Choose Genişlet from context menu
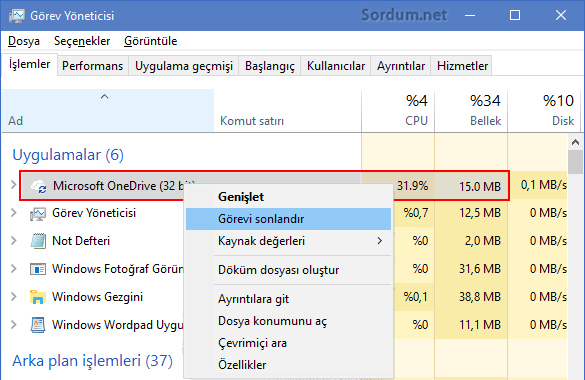Viewport: 585px width, 380px height. tap(288, 197)
